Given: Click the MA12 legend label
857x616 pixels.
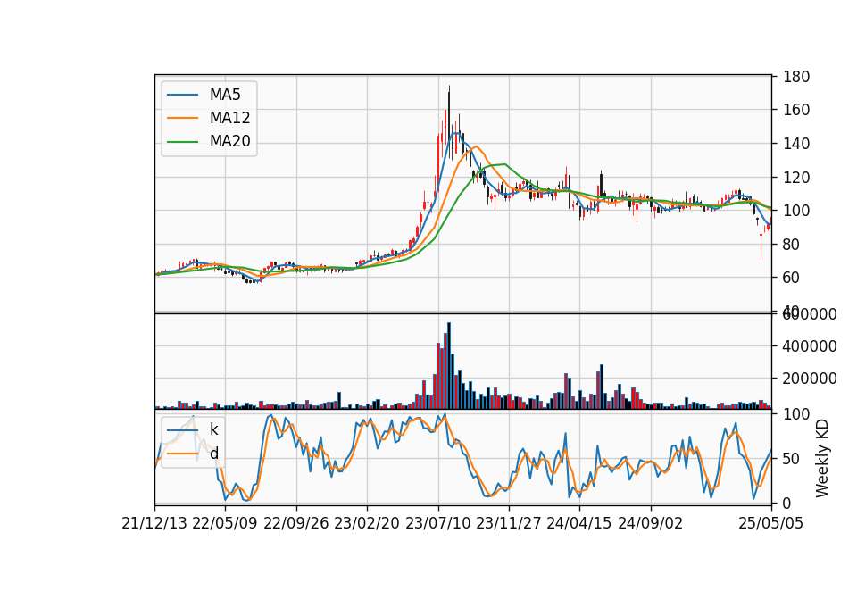Looking at the screenshot, I should coord(230,118).
